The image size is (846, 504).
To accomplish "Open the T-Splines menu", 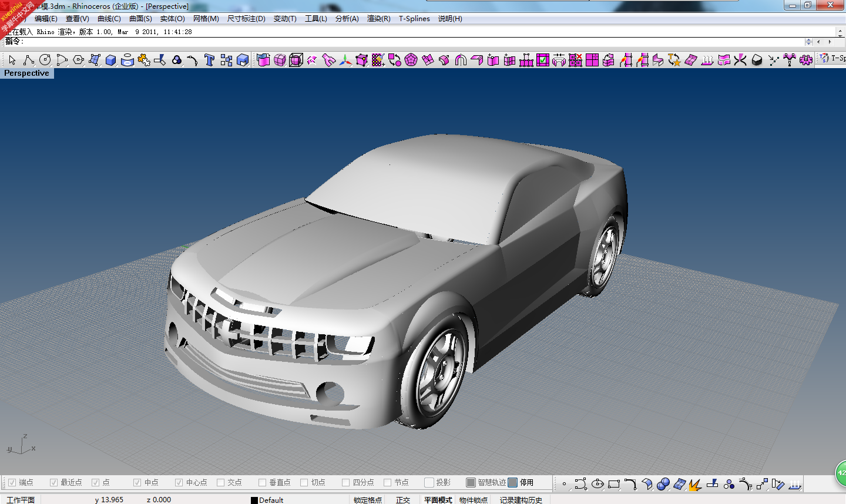I will coord(414,19).
